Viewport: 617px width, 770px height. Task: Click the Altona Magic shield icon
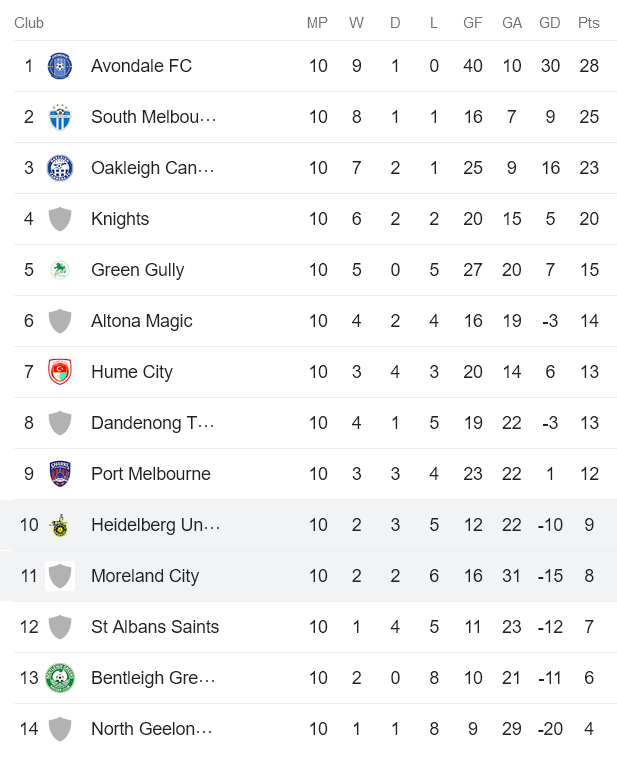tap(60, 321)
